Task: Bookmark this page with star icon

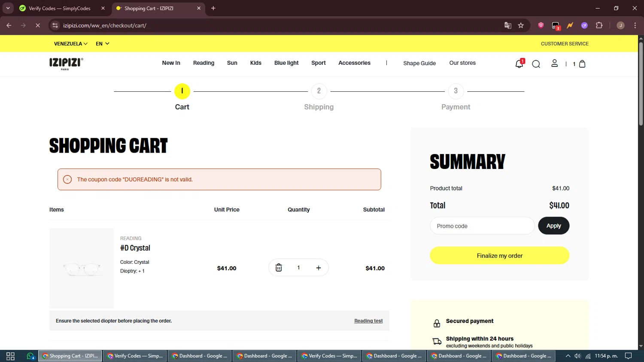Action: click(521, 26)
